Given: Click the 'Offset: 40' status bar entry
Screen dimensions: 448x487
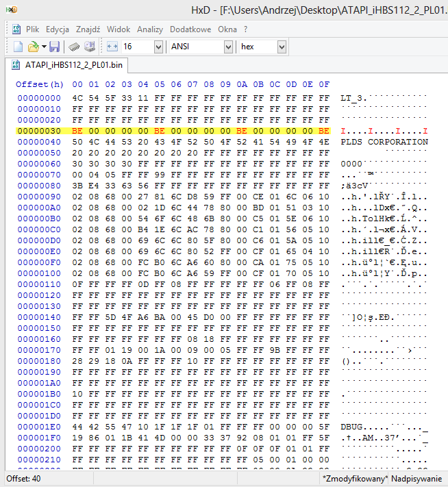Looking at the screenshot, I should coord(23,479).
